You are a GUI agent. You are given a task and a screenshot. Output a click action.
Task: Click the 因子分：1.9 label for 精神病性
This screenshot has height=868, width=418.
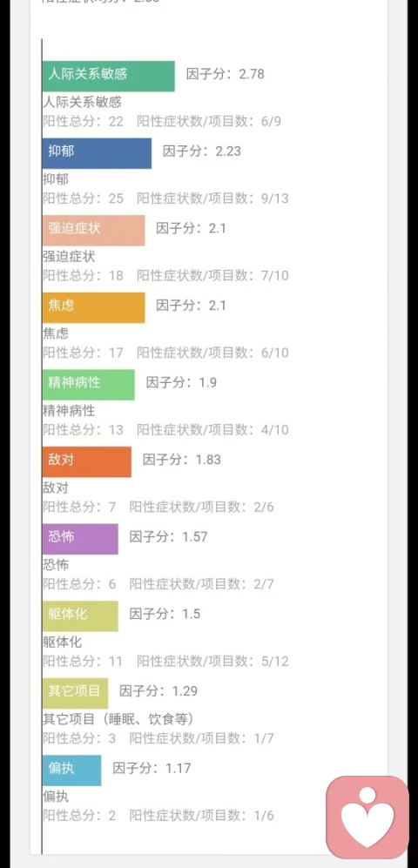click(x=181, y=382)
